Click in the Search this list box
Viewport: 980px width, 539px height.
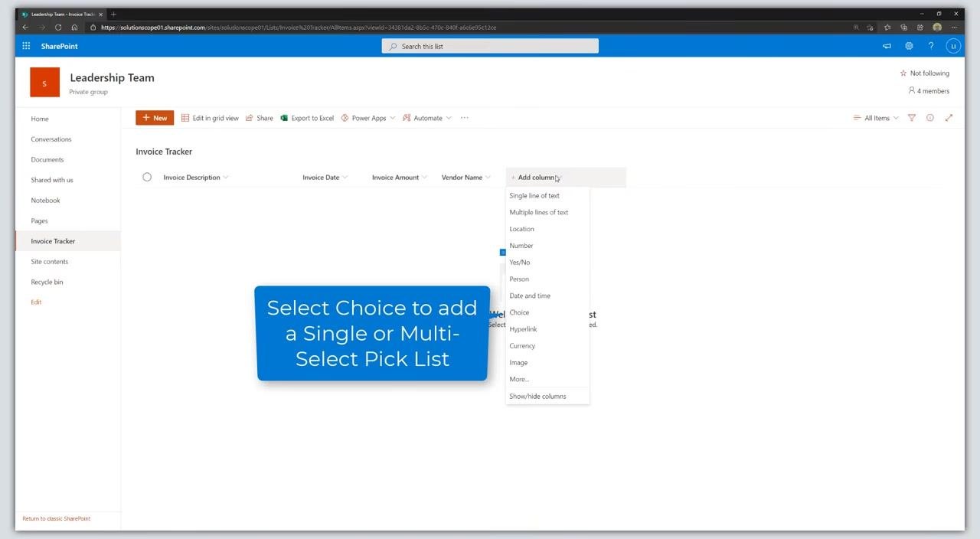(x=490, y=46)
